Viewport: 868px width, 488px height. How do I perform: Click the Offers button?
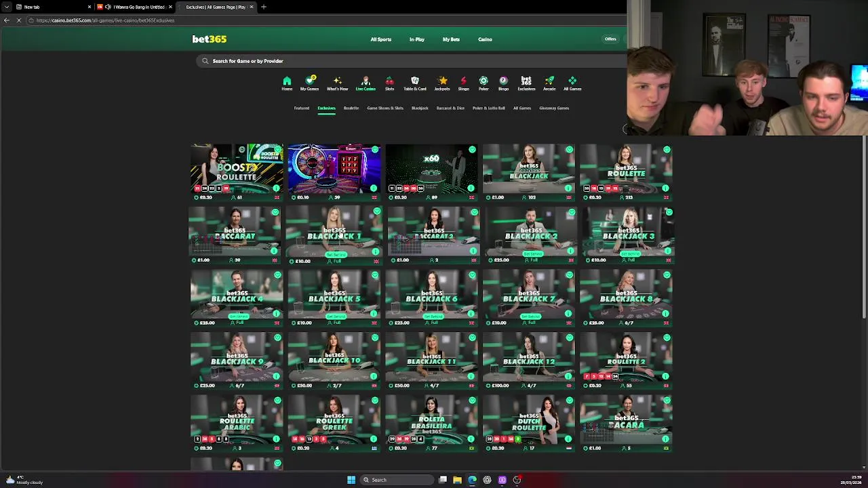pos(610,39)
